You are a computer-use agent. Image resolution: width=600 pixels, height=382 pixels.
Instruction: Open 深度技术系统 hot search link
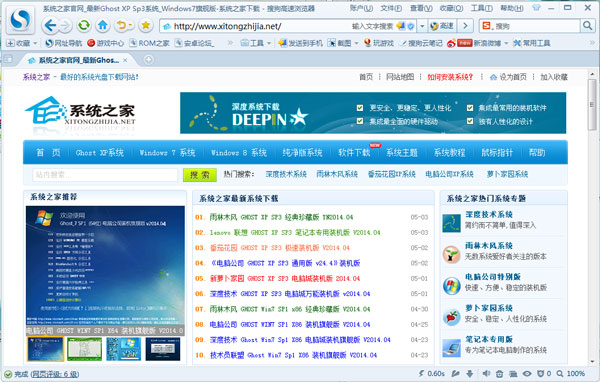[286, 174]
